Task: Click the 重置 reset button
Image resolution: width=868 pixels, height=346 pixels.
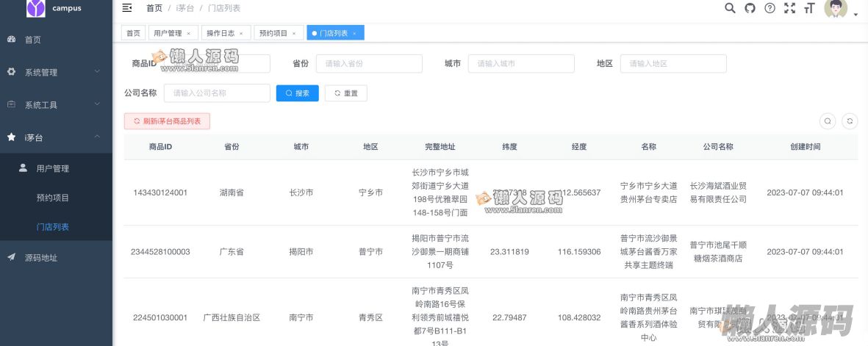Action: (345, 93)
